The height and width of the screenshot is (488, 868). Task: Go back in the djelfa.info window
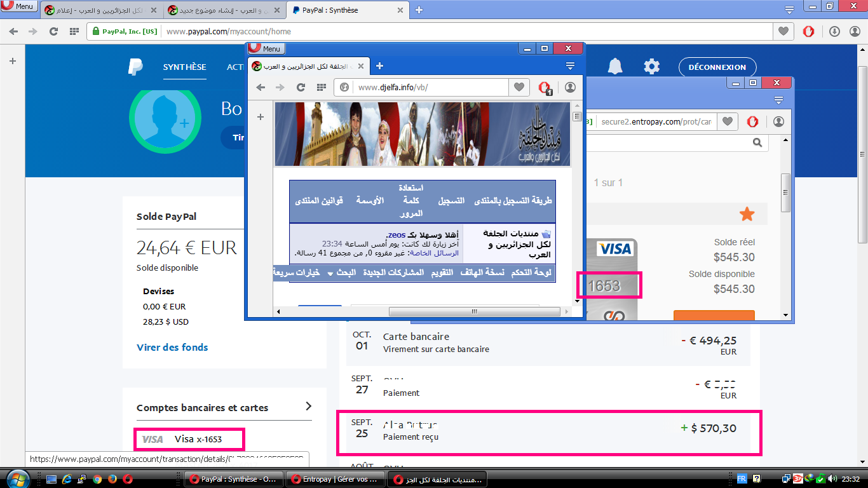[x=261, y=87]
